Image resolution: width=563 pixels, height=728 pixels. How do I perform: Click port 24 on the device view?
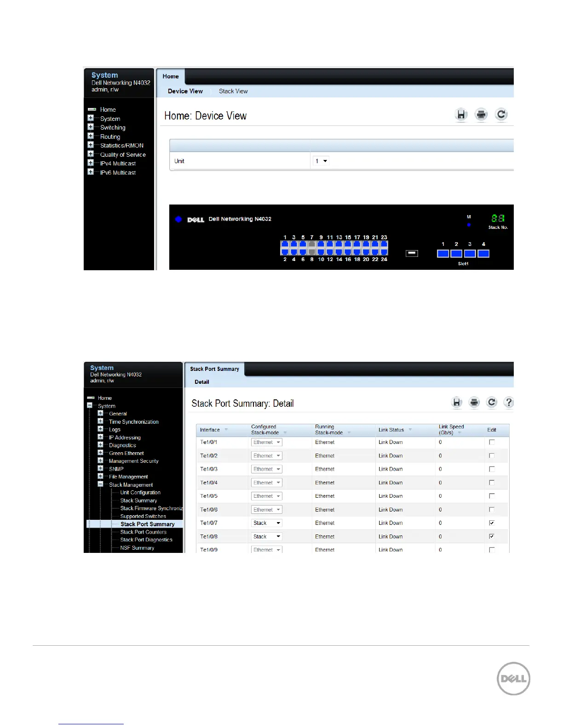[384, 252]
